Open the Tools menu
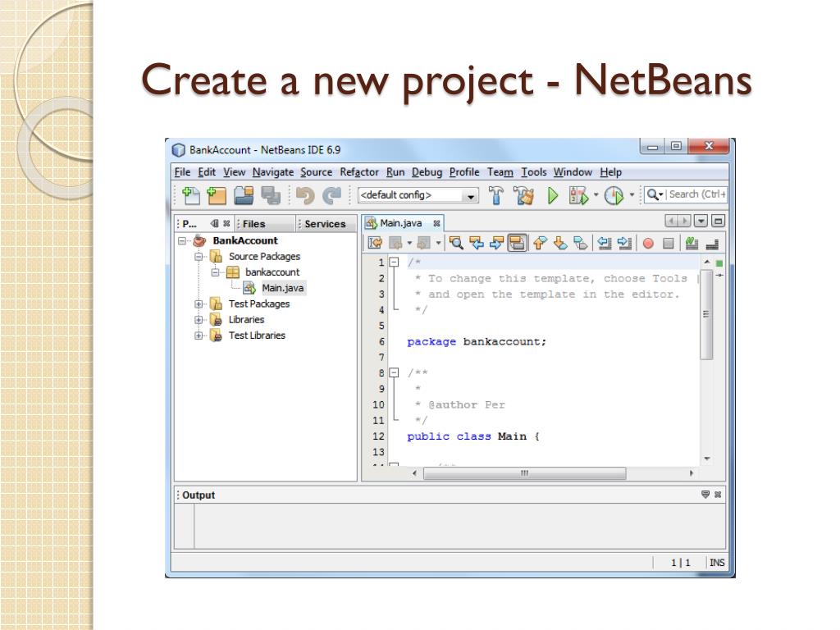840x630 pixels. (x=533, y=172)
